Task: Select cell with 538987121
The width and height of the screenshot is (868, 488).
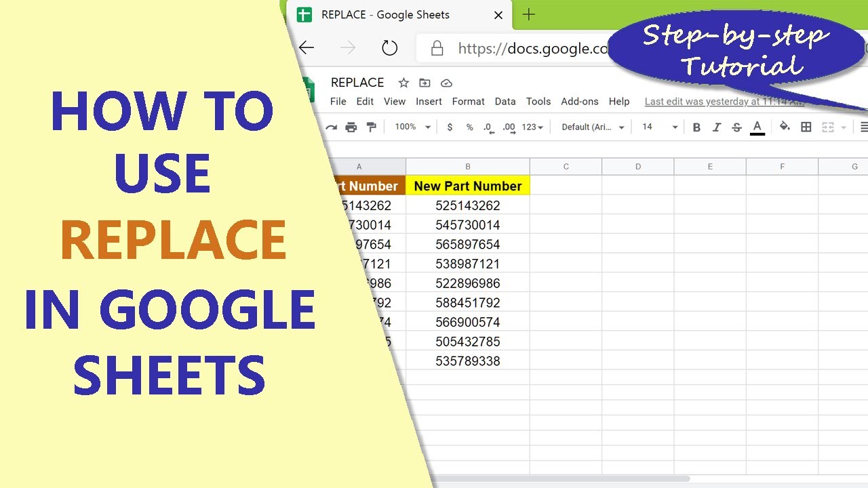Action: (x=468, y=264)
